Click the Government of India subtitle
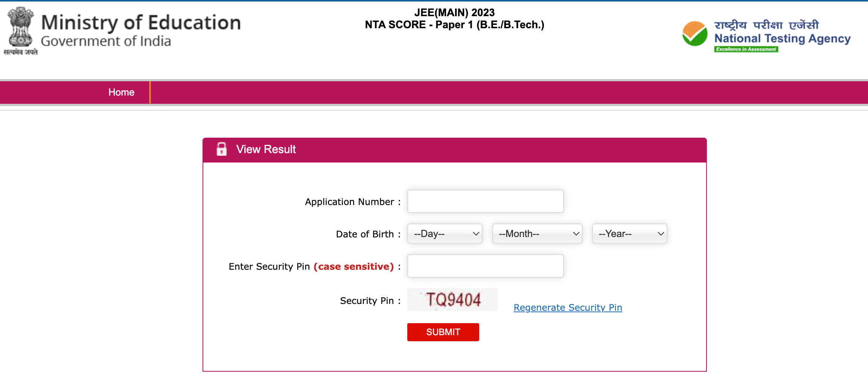The width and height of the screenshot is (868, 392). tap(106, 41)
